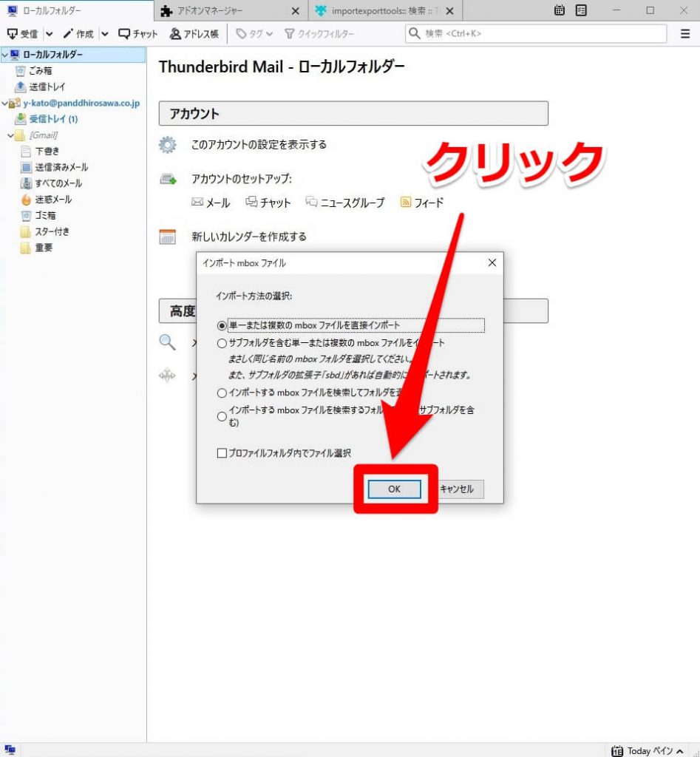Open the tasks tab icon
The image size is (700, 757).
pyautogui.click(x=581, y=10)
